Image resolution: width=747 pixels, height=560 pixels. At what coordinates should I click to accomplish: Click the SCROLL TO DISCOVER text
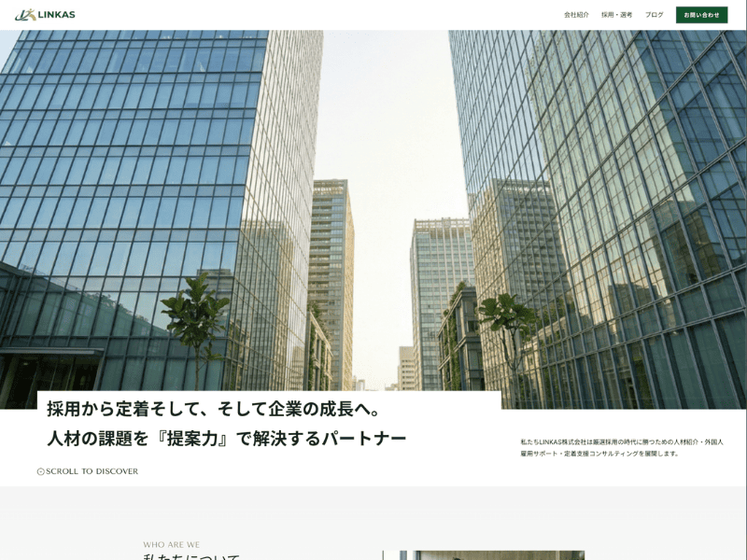[92, 471]
